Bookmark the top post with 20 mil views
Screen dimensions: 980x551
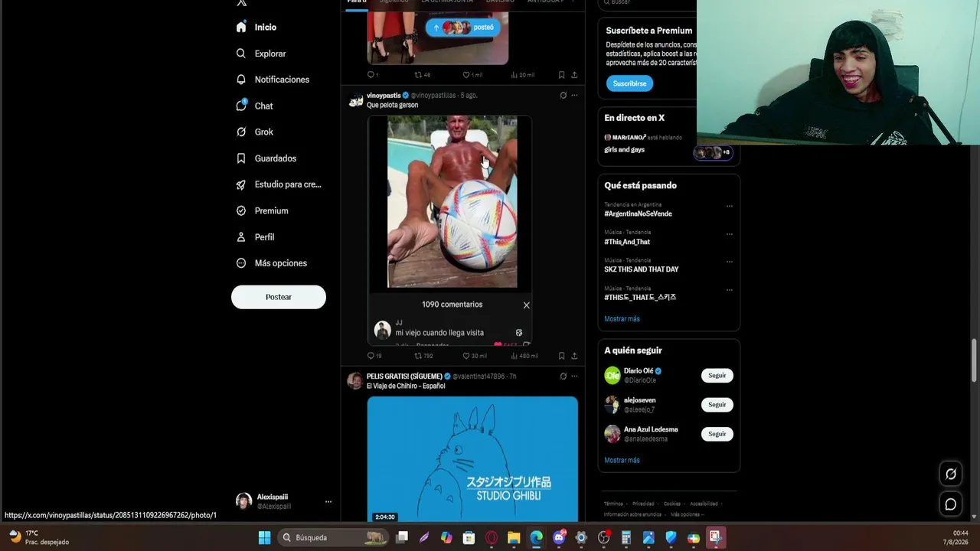pyautogui.click(x=561, y=75)
